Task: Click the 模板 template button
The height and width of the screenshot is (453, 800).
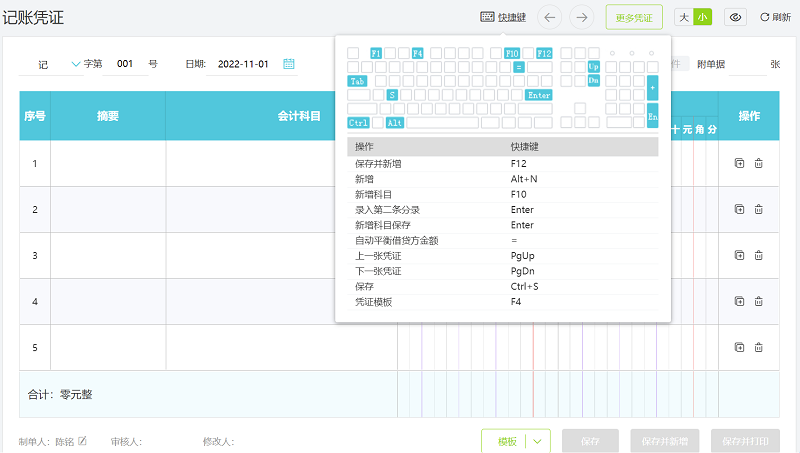Action: [506, 441]
